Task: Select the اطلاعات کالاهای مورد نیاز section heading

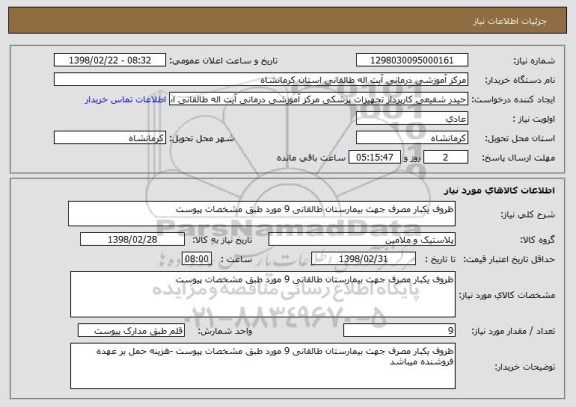Action: point(499,191)
